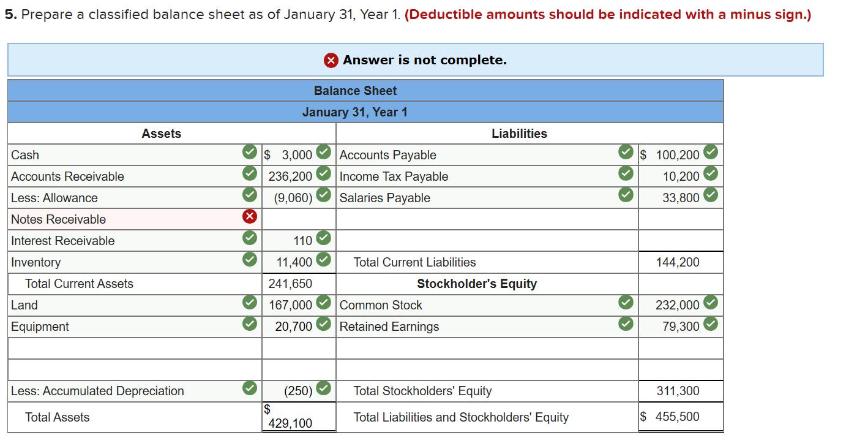Screen dimensions: 868x443
Task: Select the January 31, Year 1 header
Action: tap(355, 112)
